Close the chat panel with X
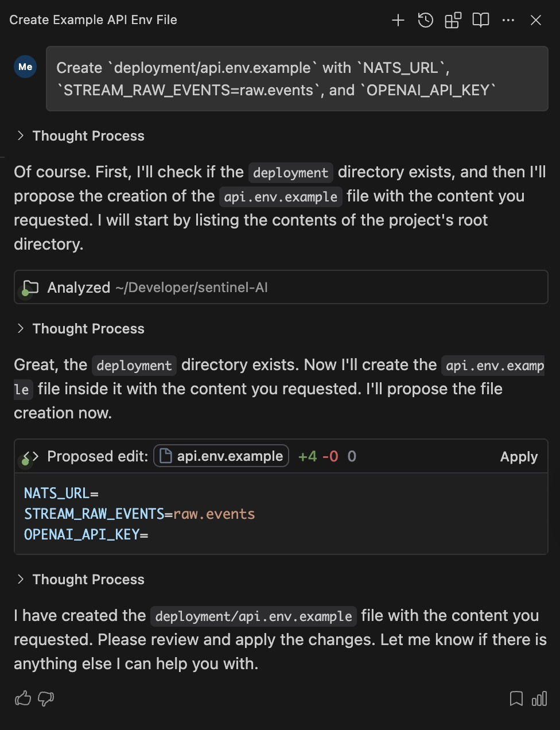This screenshot has width=560, height=730. tap(536, 21)
